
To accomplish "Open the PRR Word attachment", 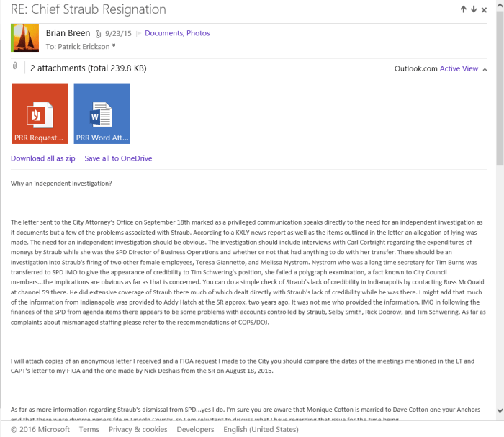I will coord(102,114).
